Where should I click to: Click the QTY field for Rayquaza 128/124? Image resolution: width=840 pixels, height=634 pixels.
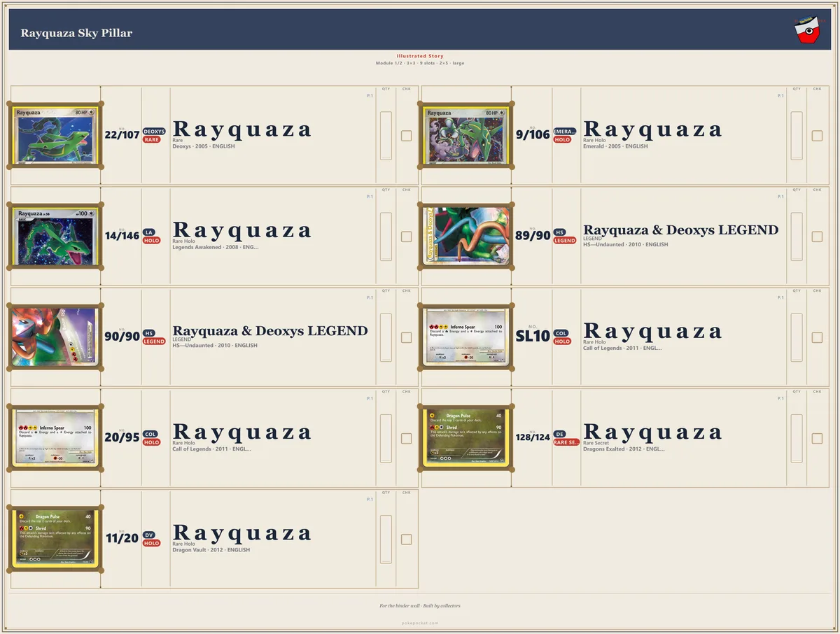(x=797, y=438)
